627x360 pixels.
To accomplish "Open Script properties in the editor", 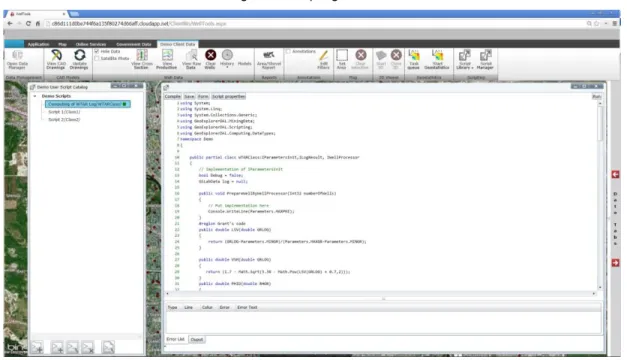I will 228,96.
